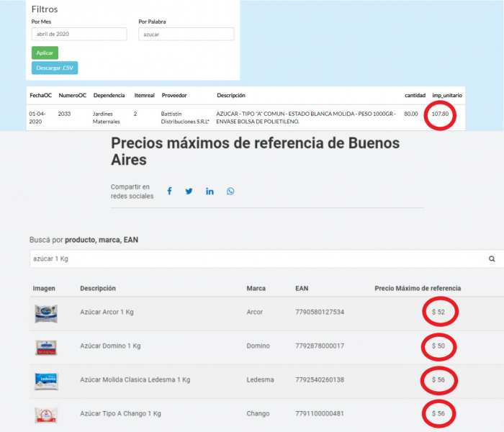This screenshot has width=504, height=432.
Task: Open Azúcar Arcor 1 Kg product thumbnail
Action: coord(46,314)
